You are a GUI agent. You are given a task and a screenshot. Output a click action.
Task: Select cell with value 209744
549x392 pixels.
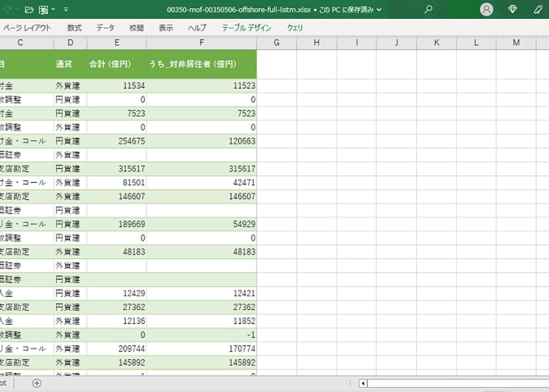pos(116,349)
